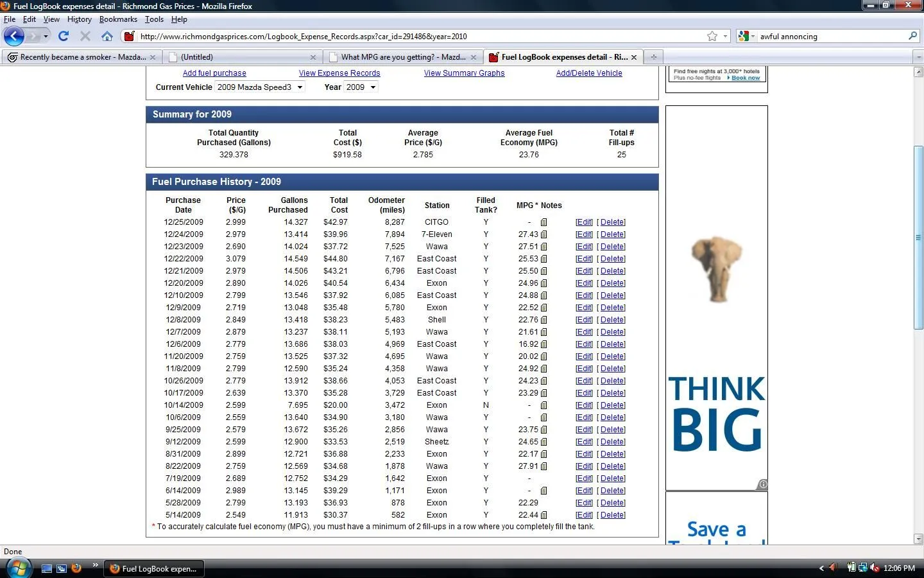Screen dimensions: 924x578
Task: Open the new tab plus button
Action: (653, 57)
